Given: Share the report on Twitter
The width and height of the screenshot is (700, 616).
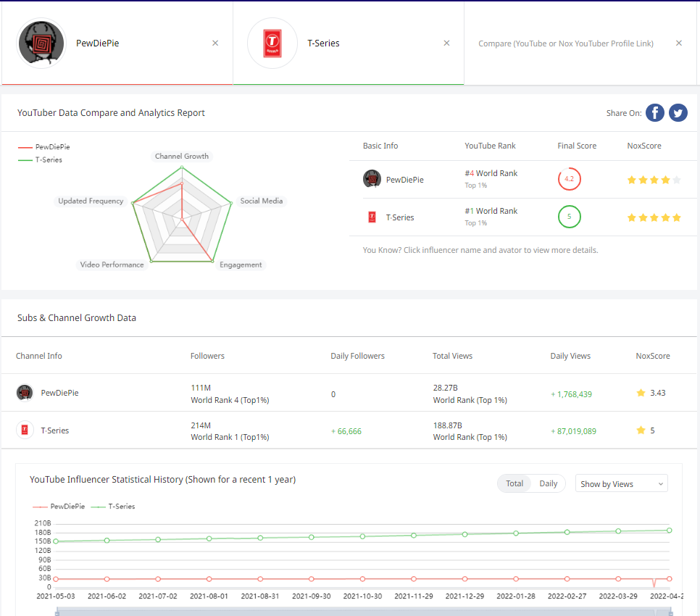Looking at the screenshot, I should tap(678, 113).
